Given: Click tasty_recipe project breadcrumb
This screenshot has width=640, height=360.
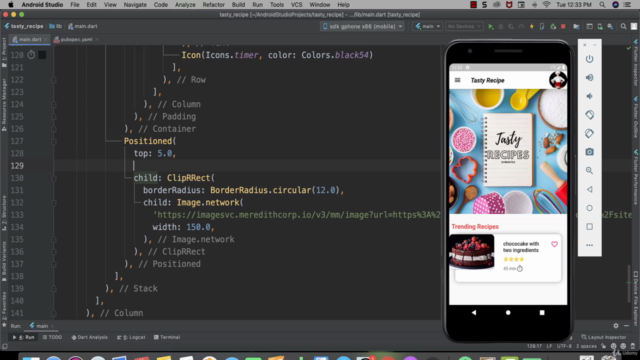Looking at the screenshot, I should (24, 27).
